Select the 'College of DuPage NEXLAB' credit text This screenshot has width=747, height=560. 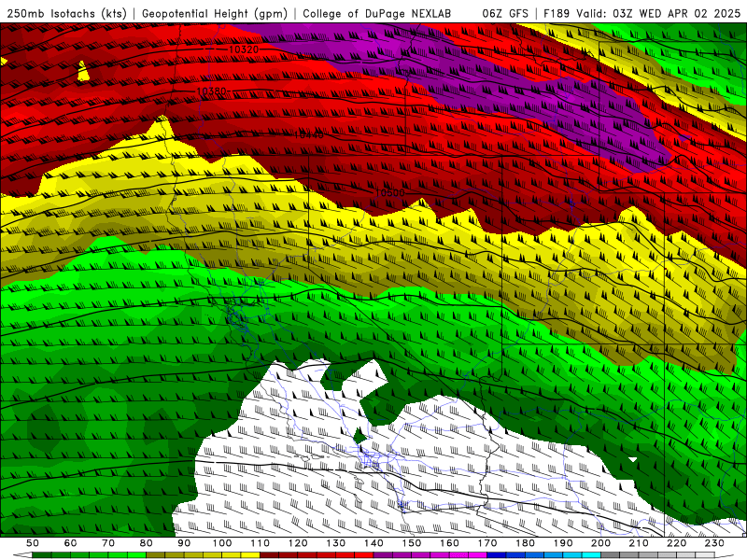[377, 14]
